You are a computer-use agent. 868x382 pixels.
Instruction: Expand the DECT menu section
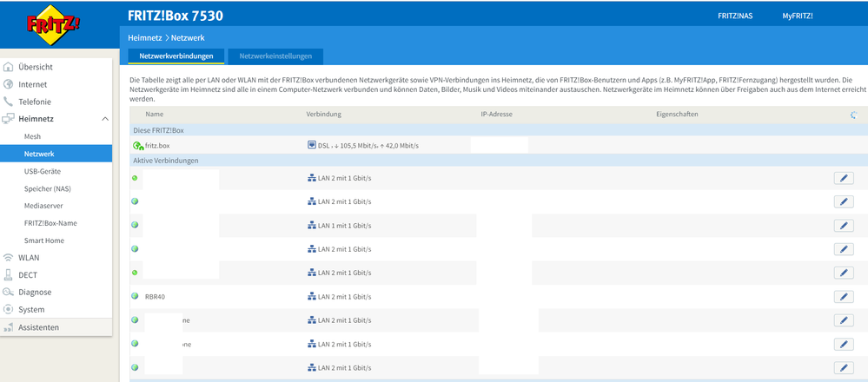(x=28, y=275)
